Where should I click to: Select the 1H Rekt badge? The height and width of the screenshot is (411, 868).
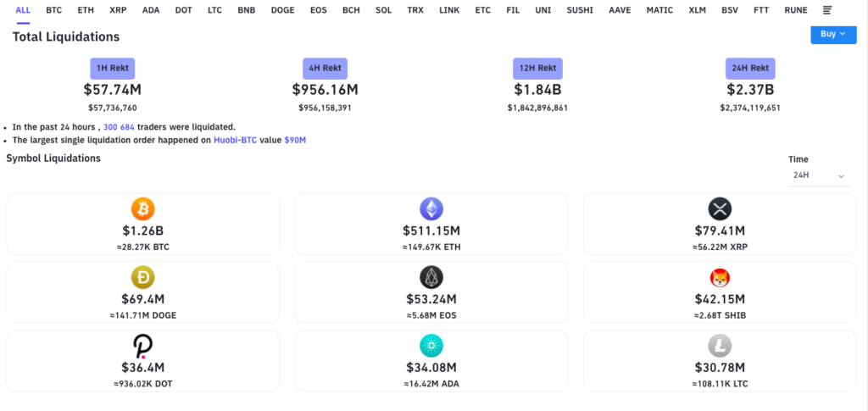pos(112,68)
